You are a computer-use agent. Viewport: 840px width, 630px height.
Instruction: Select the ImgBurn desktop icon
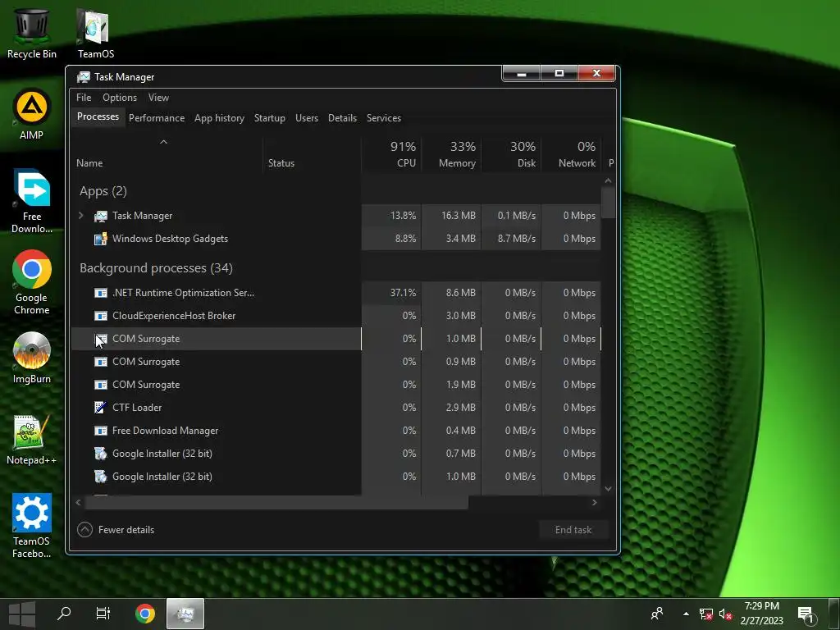32,358
